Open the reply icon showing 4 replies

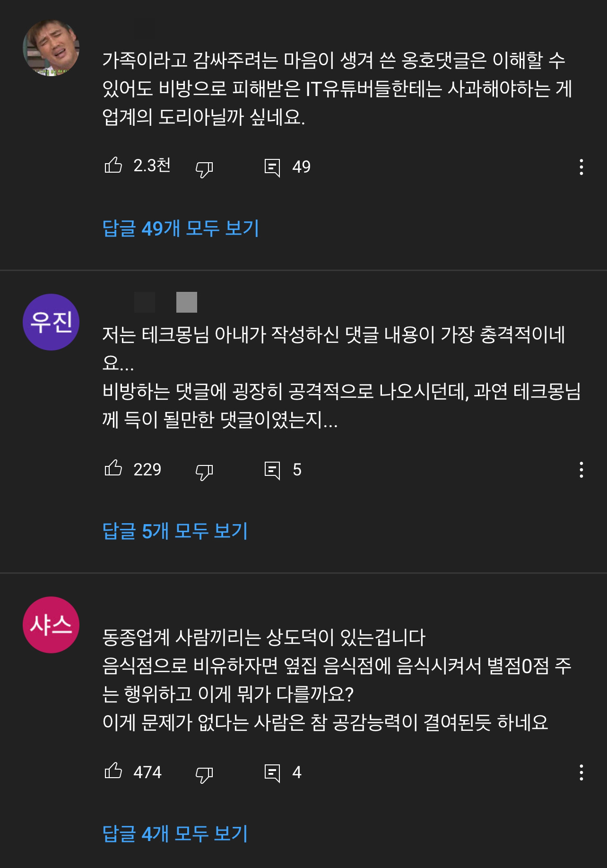click(272, 772)
